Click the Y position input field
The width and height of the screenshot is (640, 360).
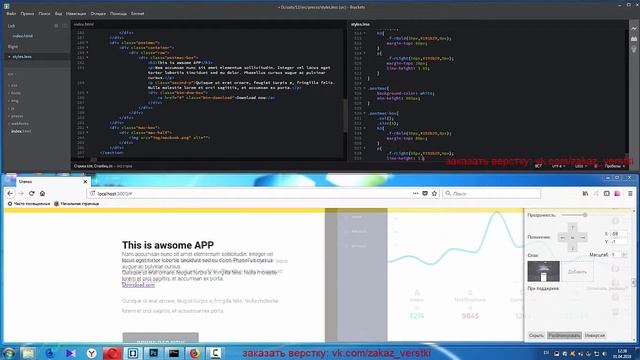[619, 242]
